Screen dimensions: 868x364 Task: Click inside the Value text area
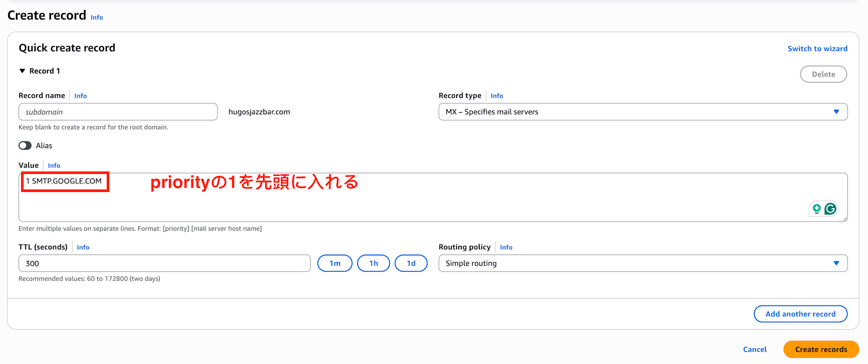pyautogui.click(x=433, y=197)
